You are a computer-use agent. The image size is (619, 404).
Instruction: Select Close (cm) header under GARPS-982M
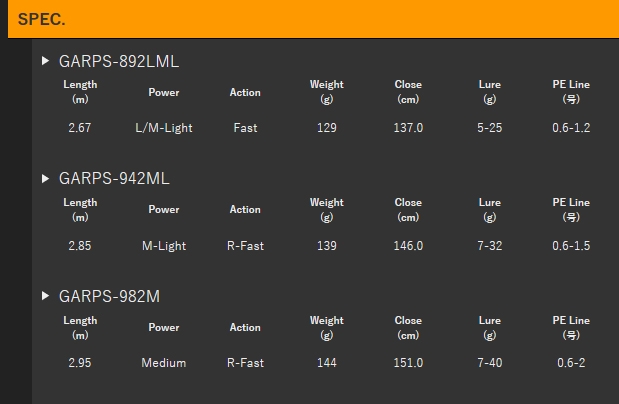[x=408, y=328]
